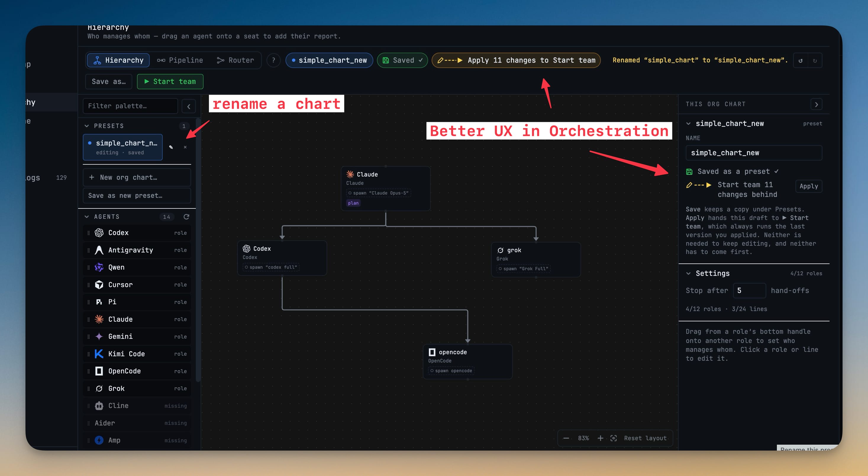868x476 pixels.
Task: Choose the Kimi Code agent
Action: coord(137,354)
